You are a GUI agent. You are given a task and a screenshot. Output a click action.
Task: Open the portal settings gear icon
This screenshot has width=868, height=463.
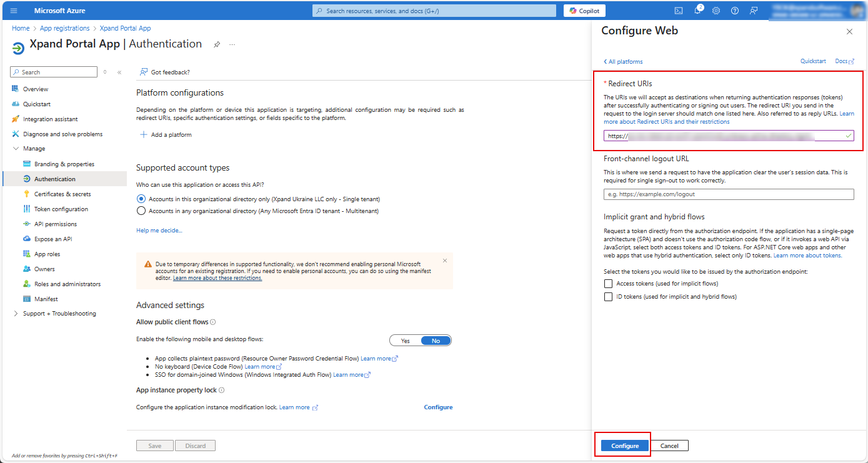tap(716, 11)
